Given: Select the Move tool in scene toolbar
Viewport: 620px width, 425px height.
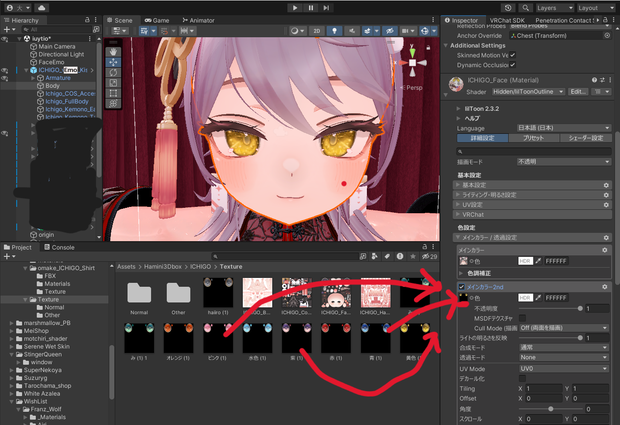Looking at the screenshot, I should click(113, 62).
